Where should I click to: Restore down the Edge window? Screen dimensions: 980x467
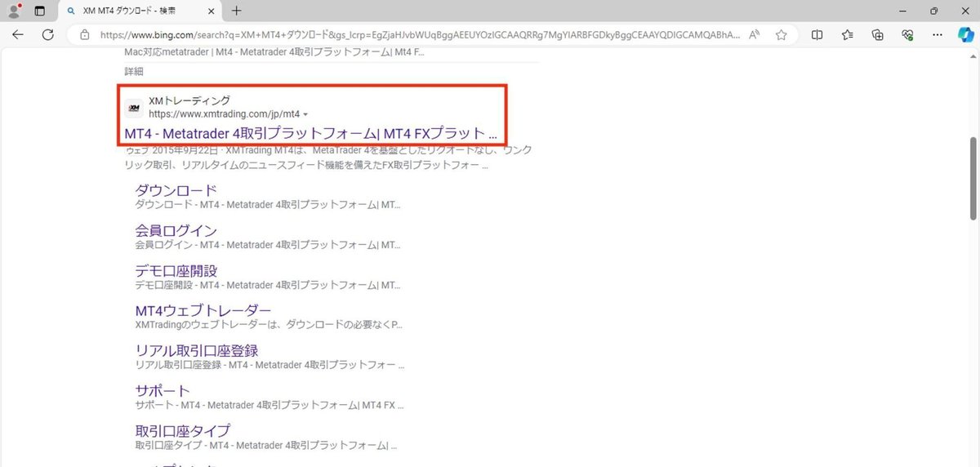(934, 11)
